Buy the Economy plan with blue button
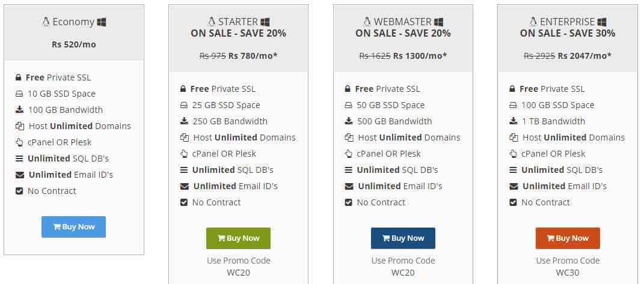644x284 pixels. tap(73, 227)
